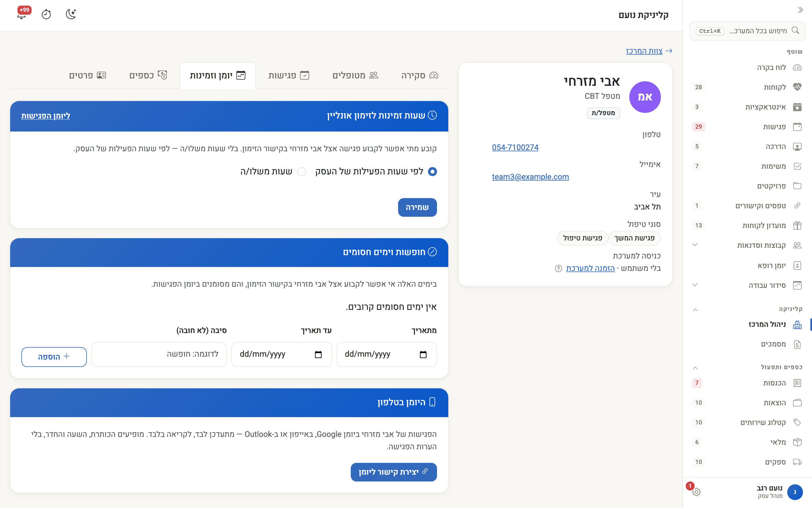
Task: Click the timer stopwatch icon in header
Action: point(46,14)
